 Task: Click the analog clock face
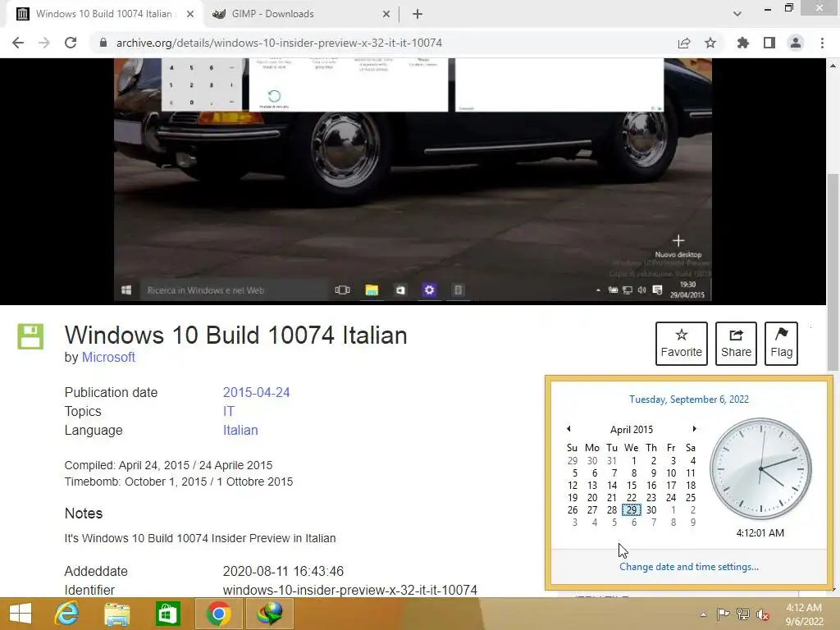[x=760, y=468]
